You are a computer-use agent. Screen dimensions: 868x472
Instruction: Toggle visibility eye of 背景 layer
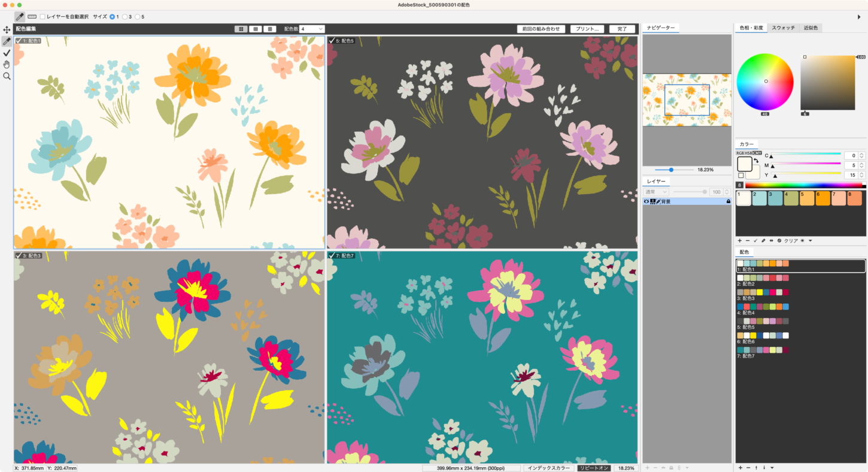(647, 202)
